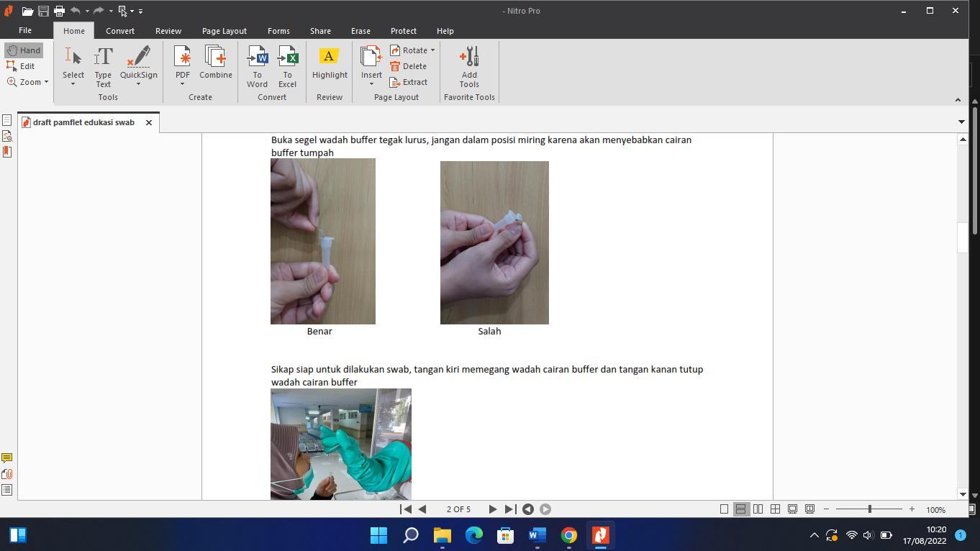Jump to the last page
Screen dimensions: 980x551
point(509,509)
